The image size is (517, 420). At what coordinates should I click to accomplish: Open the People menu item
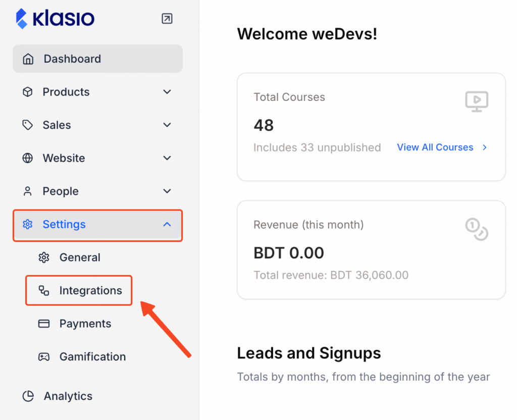(97, 191)
